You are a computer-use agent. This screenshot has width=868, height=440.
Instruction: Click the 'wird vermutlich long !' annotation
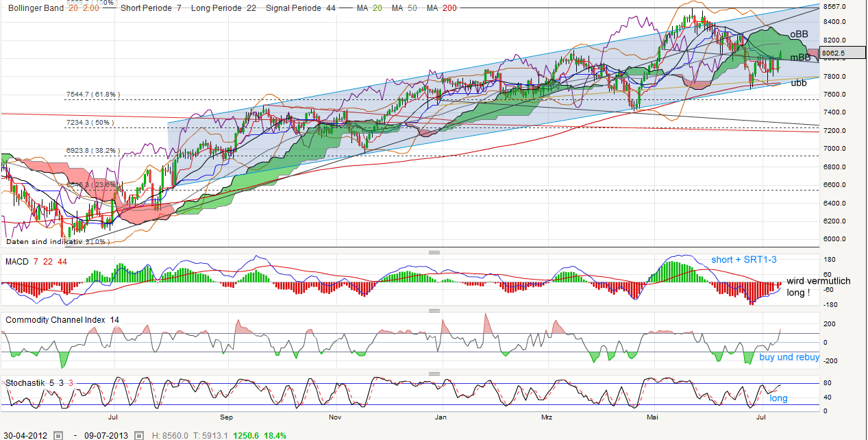click(x=818, y=286)
